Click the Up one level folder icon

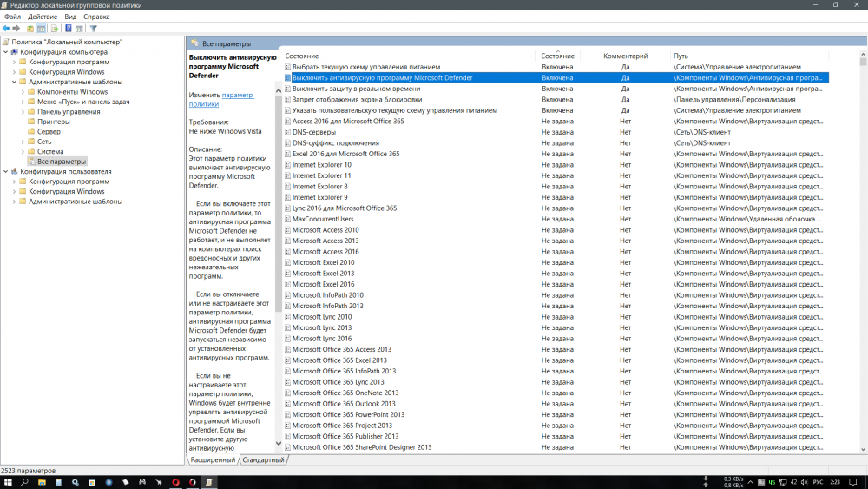click(30, 29)
